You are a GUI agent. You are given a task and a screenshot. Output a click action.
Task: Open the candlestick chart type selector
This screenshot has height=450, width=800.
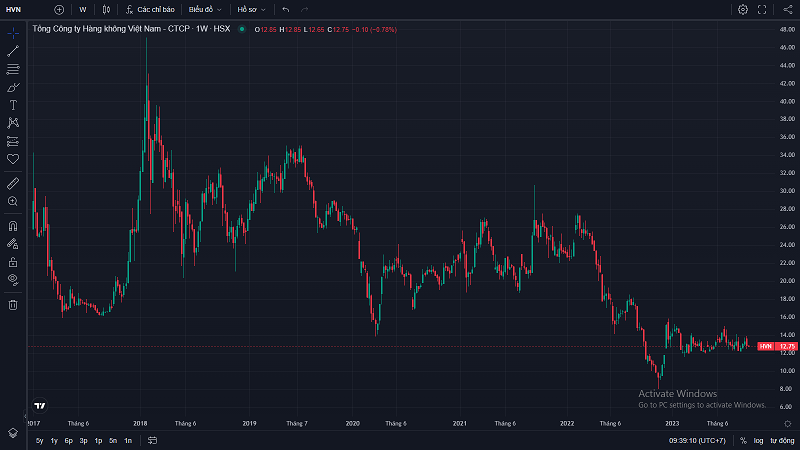tap(106, 9)
